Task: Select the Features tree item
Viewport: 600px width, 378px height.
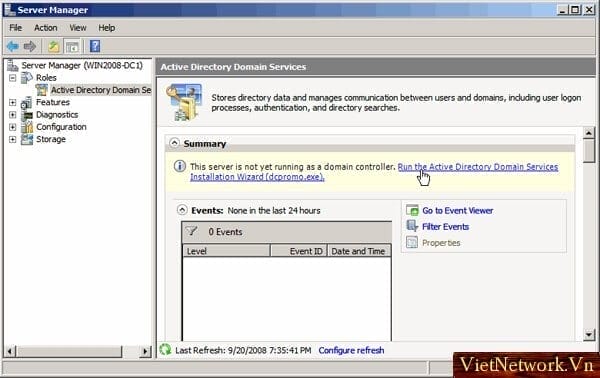Action: 53,102
